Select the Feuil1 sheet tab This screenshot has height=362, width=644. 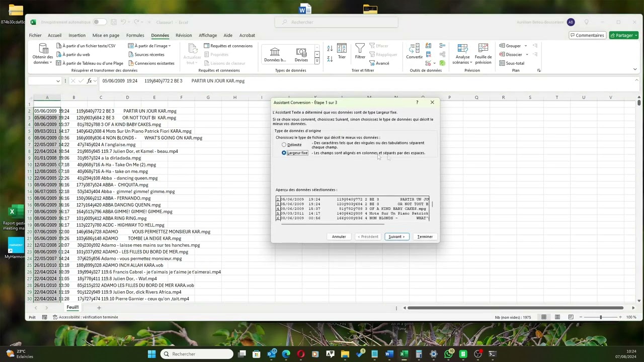coord(72,307)
